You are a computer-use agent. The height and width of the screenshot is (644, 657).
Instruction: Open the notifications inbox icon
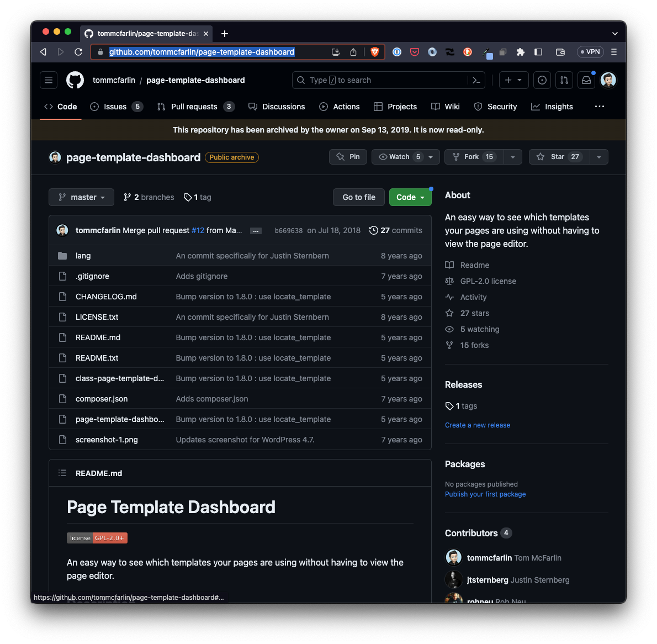(586, 80)
